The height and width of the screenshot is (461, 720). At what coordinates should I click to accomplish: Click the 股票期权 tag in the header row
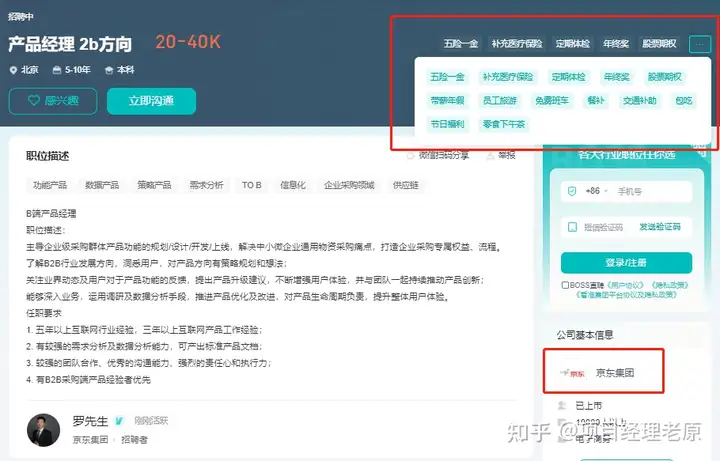[x=659, y=44]
